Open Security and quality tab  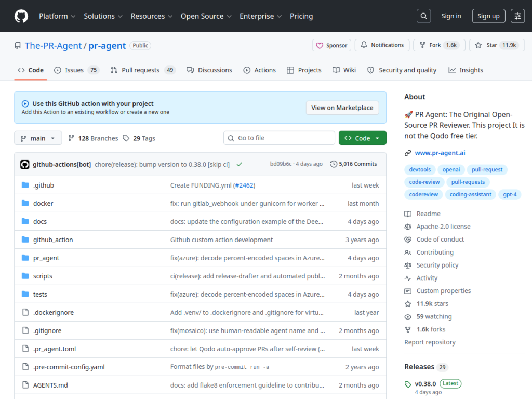click(402, 70)
